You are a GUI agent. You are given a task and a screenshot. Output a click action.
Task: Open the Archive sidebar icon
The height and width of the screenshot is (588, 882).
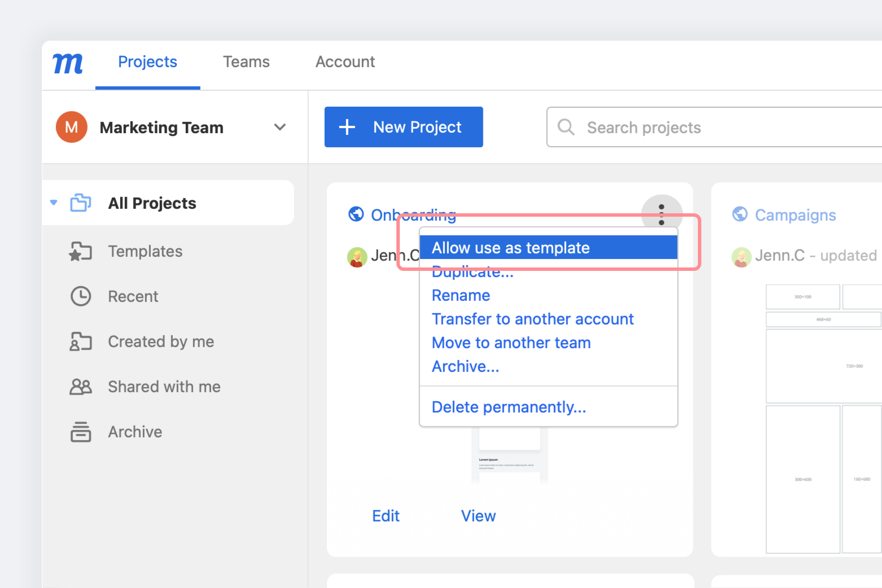click(81, 431)
